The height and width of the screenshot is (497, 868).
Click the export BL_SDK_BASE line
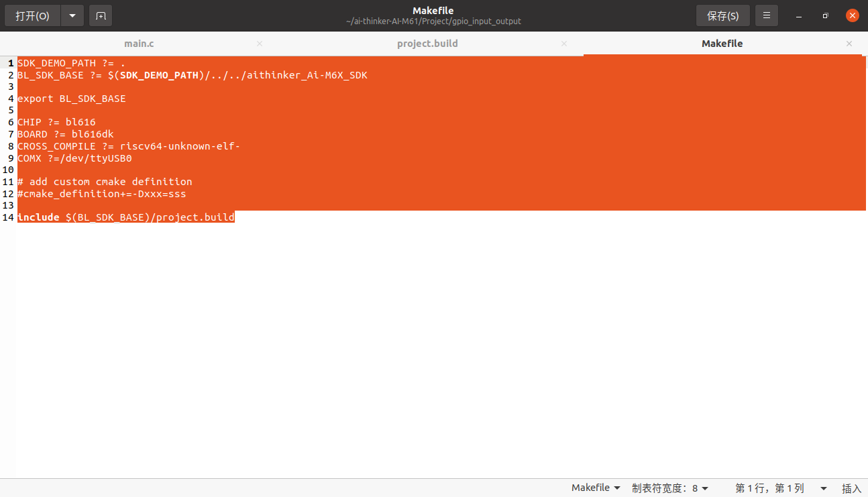pyautogui.click(x=71, y=99)
